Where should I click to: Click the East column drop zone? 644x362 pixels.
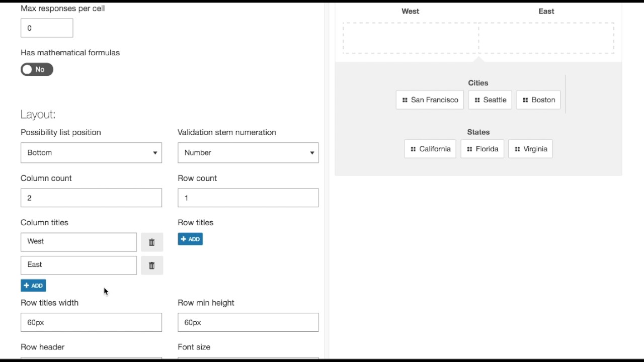tap(546, 38)
